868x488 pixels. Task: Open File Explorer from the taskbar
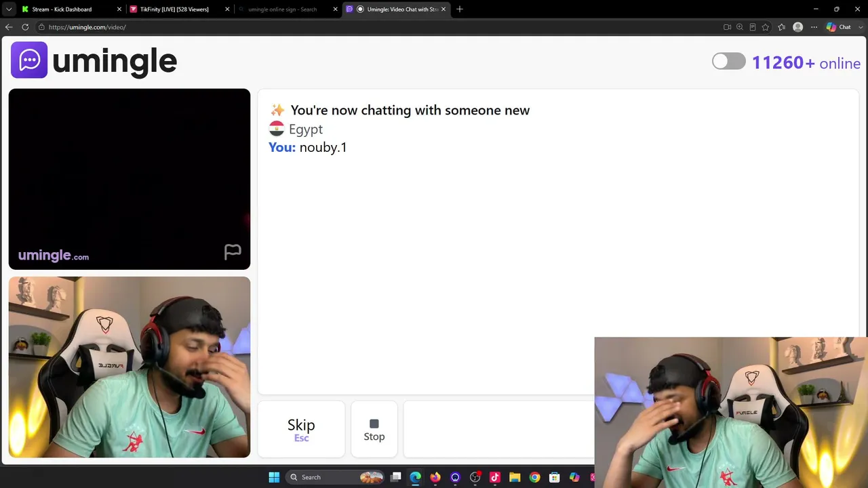tap(515, 477)
